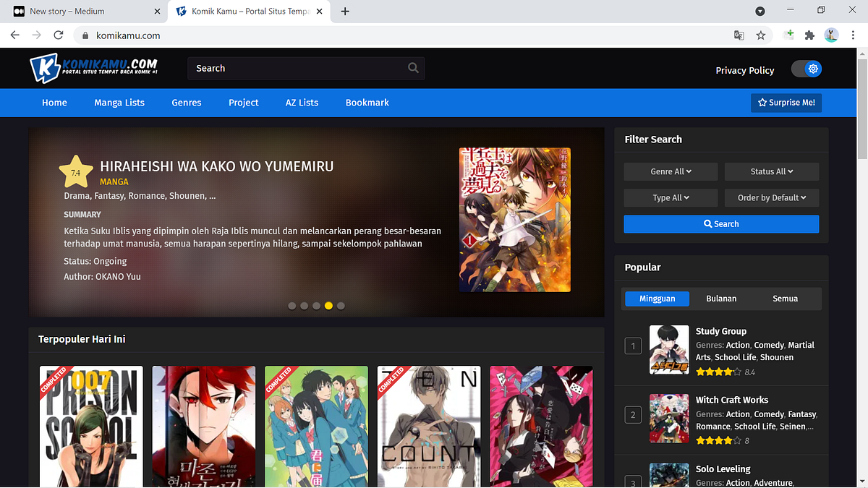Open Manga Lists menu item

(119, 103)
